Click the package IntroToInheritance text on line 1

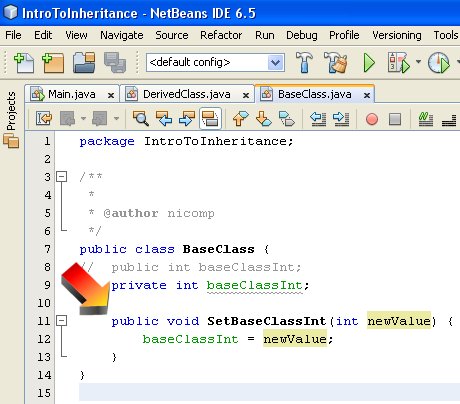pos(186,141)
